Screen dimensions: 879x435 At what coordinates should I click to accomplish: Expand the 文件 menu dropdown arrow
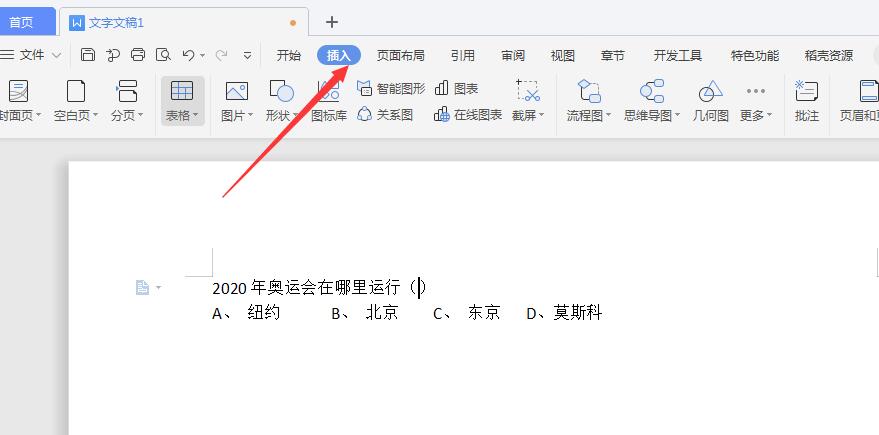click(x=57, y=55)
